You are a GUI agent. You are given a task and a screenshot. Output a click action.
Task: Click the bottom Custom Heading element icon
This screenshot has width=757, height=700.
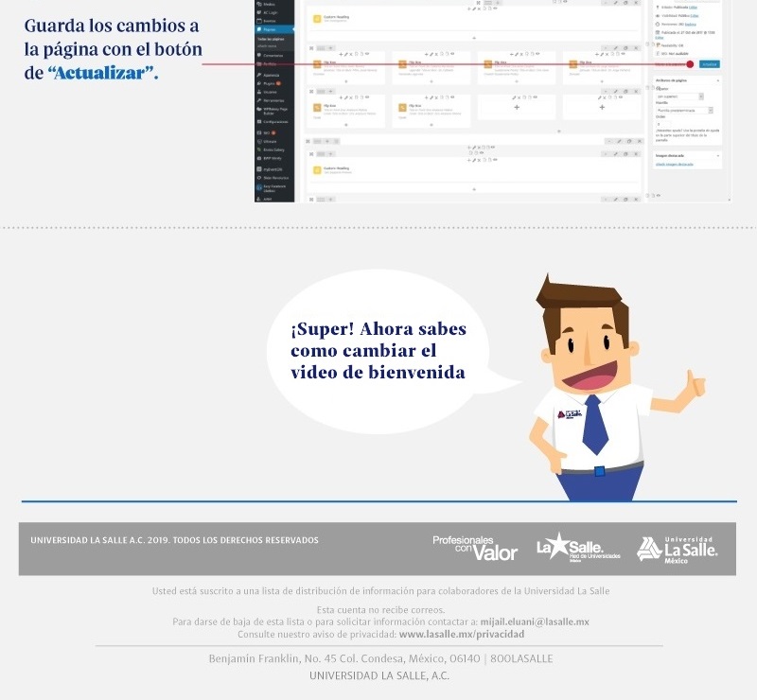coord(318,169)
